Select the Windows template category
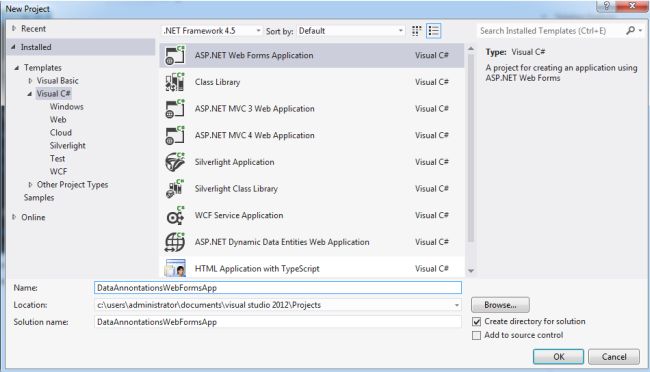This screenshot has height=372, width=650. pos(67,107)
